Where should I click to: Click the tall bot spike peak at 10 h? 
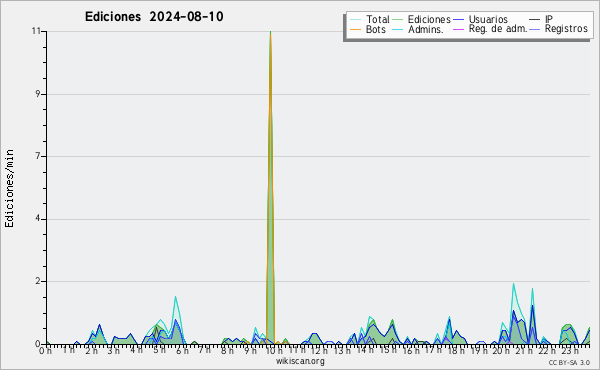click(x=271, y=32)
